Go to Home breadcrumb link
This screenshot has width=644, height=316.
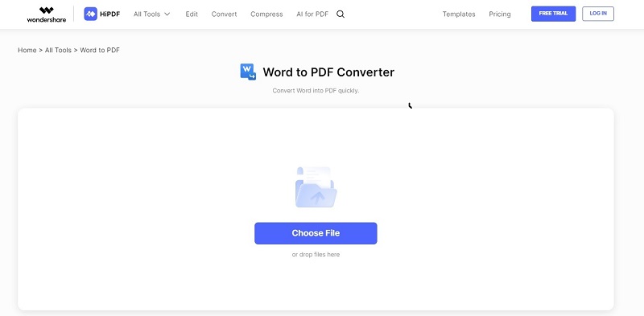pyautogui.click(x=27, y=50)
